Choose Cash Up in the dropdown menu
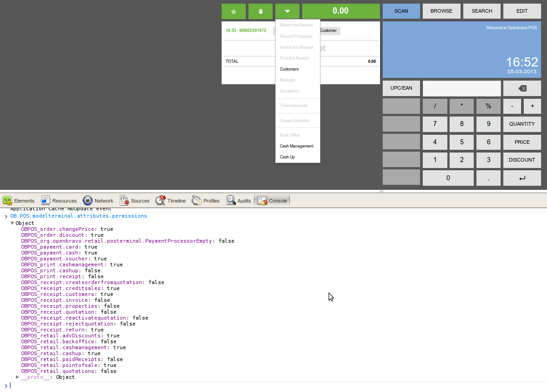The height and width of the screenshot is (392, 547). click(x=287, y=157)
